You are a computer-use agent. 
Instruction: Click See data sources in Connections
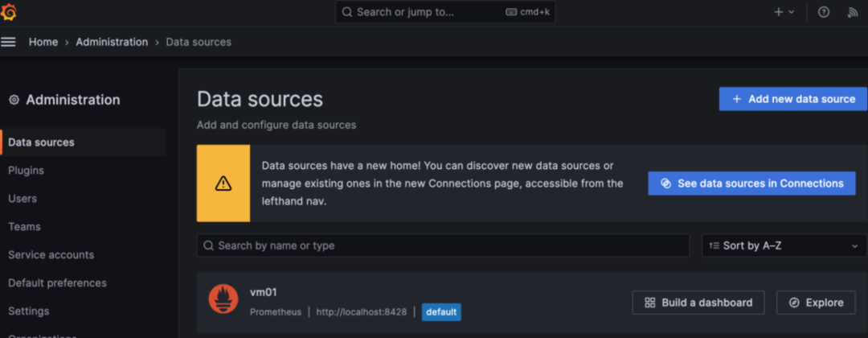[x=751, y=183]
